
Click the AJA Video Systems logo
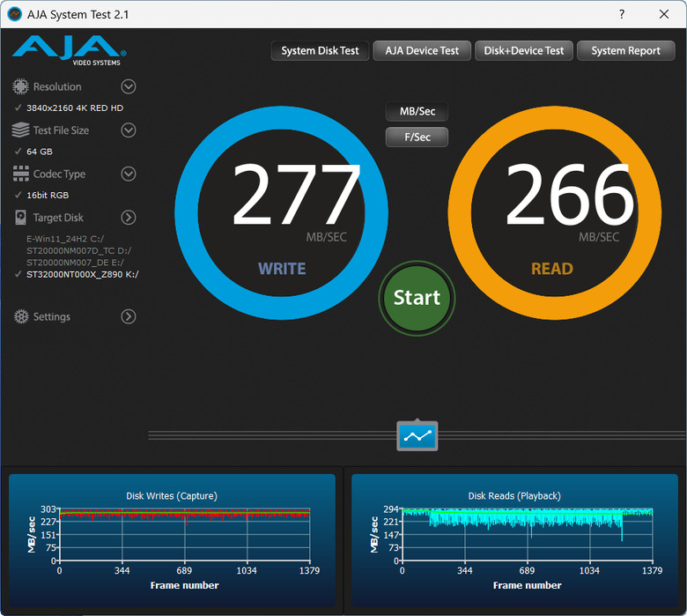(x=70, y=50)
